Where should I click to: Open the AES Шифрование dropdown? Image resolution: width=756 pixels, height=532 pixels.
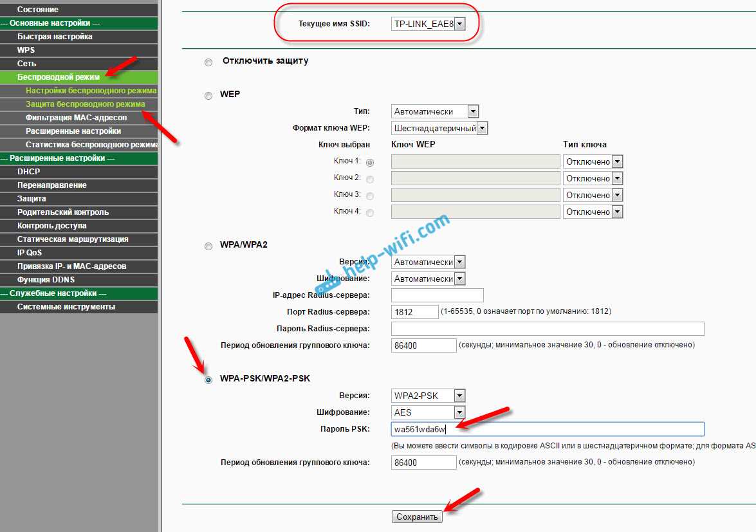pyautogui.click(x=428, y=412)
